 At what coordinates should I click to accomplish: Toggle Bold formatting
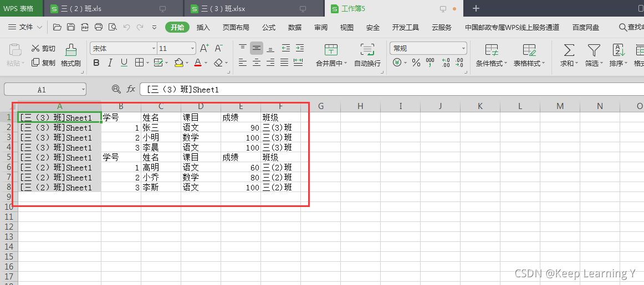pos(96,63)
